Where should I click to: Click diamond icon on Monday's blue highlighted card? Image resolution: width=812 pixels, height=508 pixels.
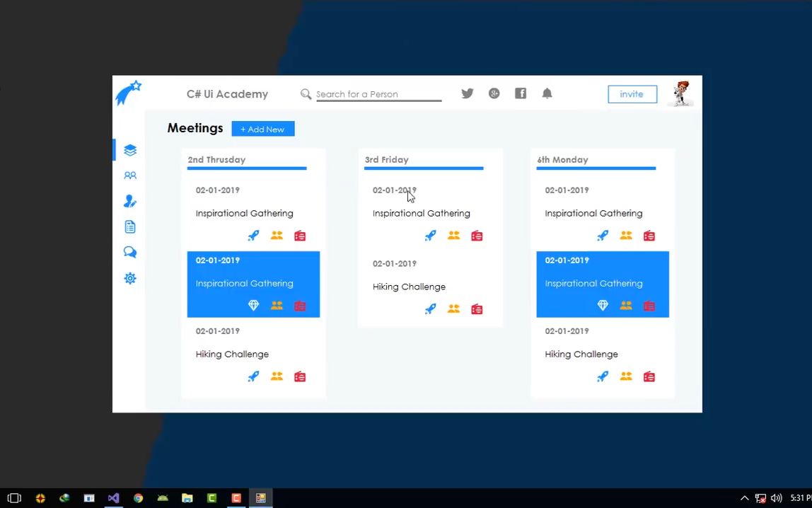coord(603,306)
